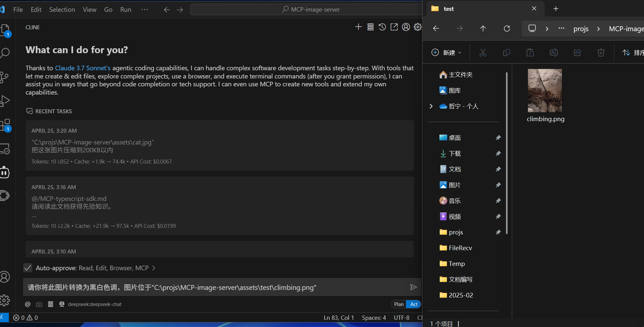This screenshot has height=327, width=644.
Task: Attach image with camera icon
Action: [39, 304]
